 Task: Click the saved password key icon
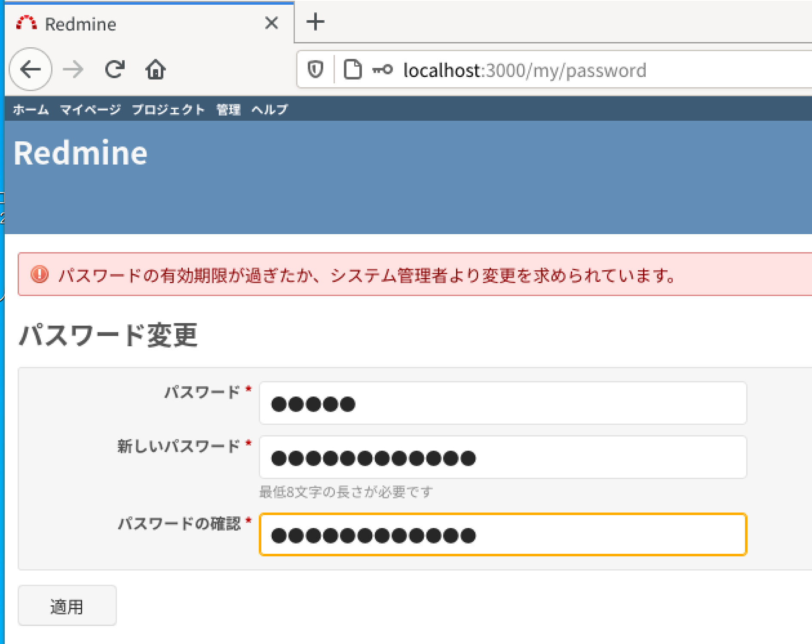tap(382, 70)
